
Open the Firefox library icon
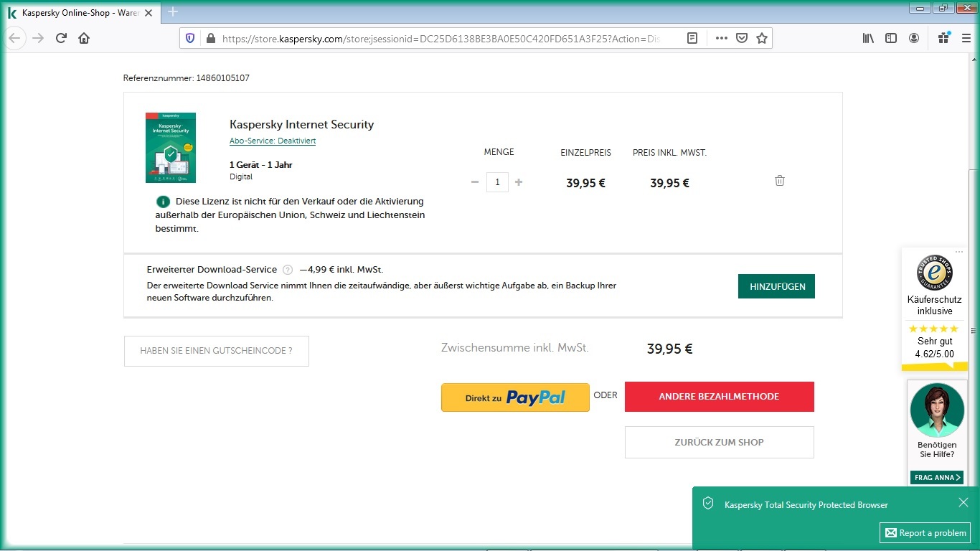(x=868, y=38)
